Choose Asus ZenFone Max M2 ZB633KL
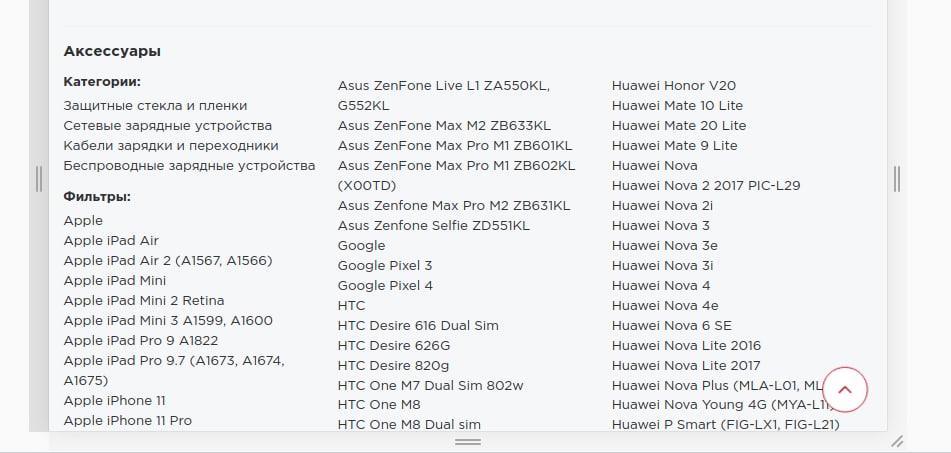 click(444, 126)
